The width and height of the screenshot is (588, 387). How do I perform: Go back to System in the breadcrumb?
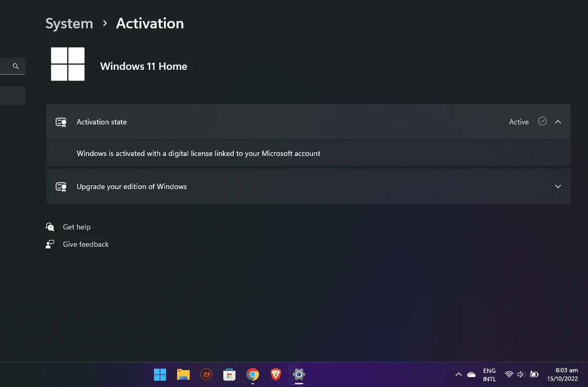[x=69, y=24]
